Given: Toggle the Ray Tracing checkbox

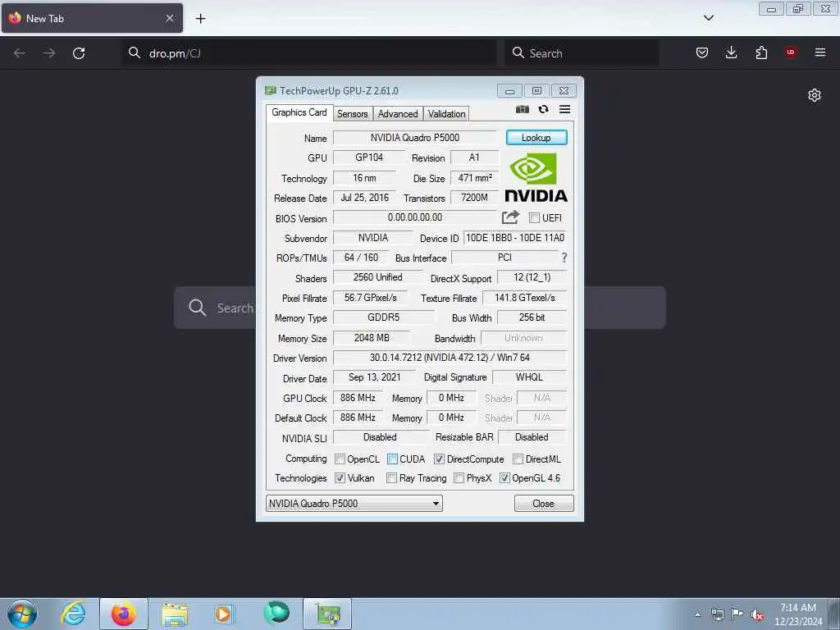Looking at the screenshot, I should (391, 478).
